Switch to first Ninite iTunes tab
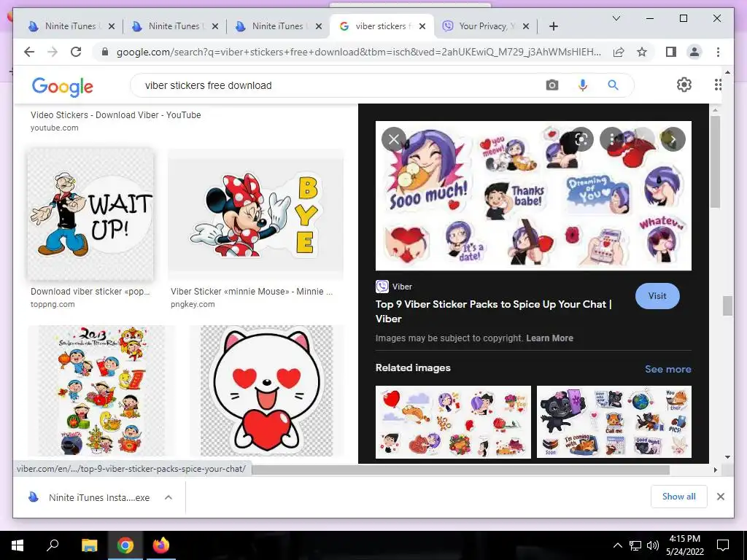The width and height of the screenshot is (747, 560). pos(70,26)
